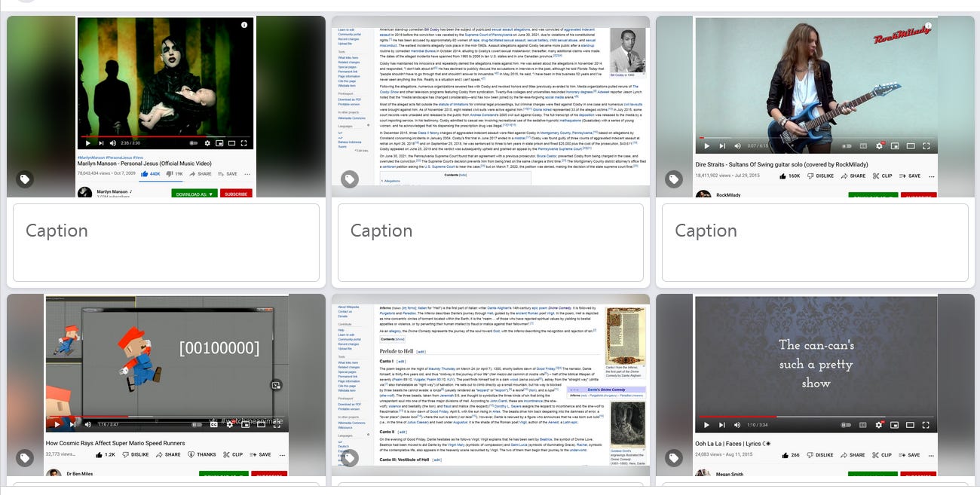Go fullscreen in the Marilyn Manson player

pos(243,143)
